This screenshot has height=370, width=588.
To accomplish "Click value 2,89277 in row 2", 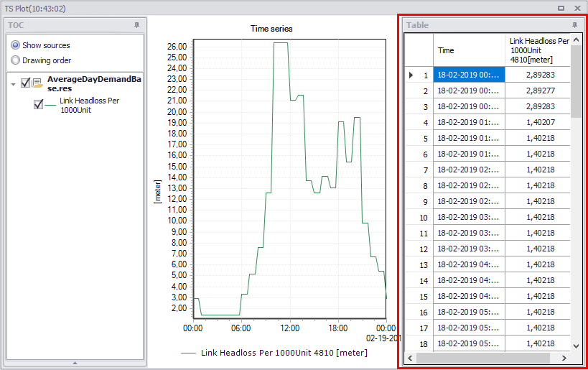I will (538, 91).
